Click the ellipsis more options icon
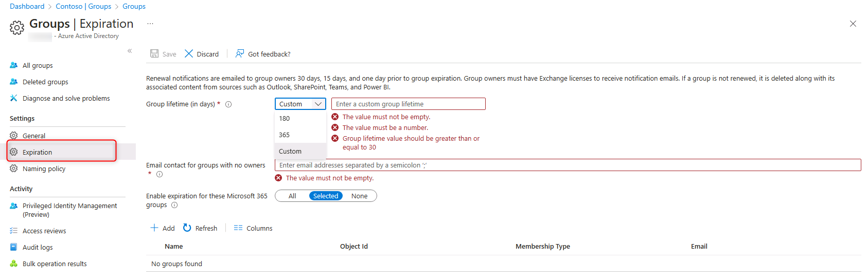 point(150,24)
